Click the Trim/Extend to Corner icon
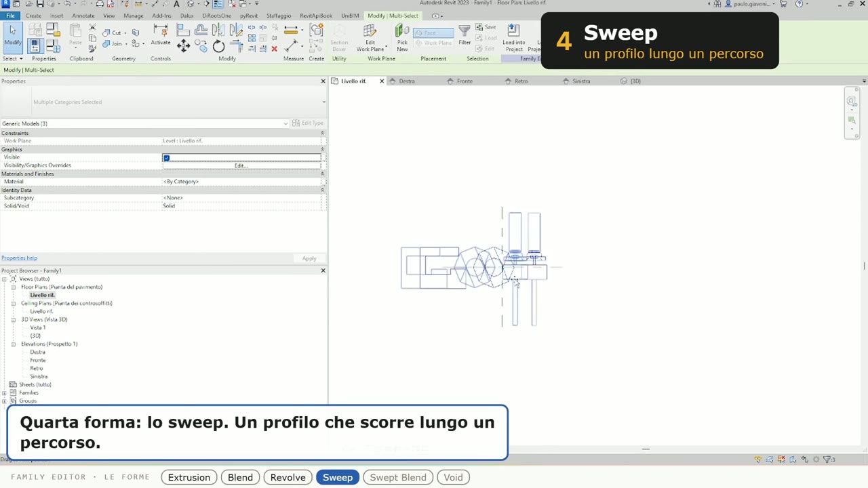The height and width of the screenshot is (488, 868). [x=236, y=45]
